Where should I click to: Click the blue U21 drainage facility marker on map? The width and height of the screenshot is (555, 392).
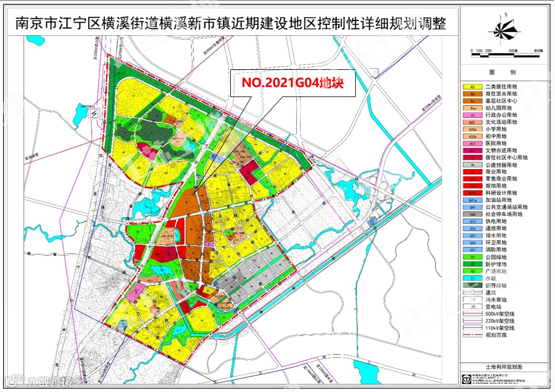(372, 222)
